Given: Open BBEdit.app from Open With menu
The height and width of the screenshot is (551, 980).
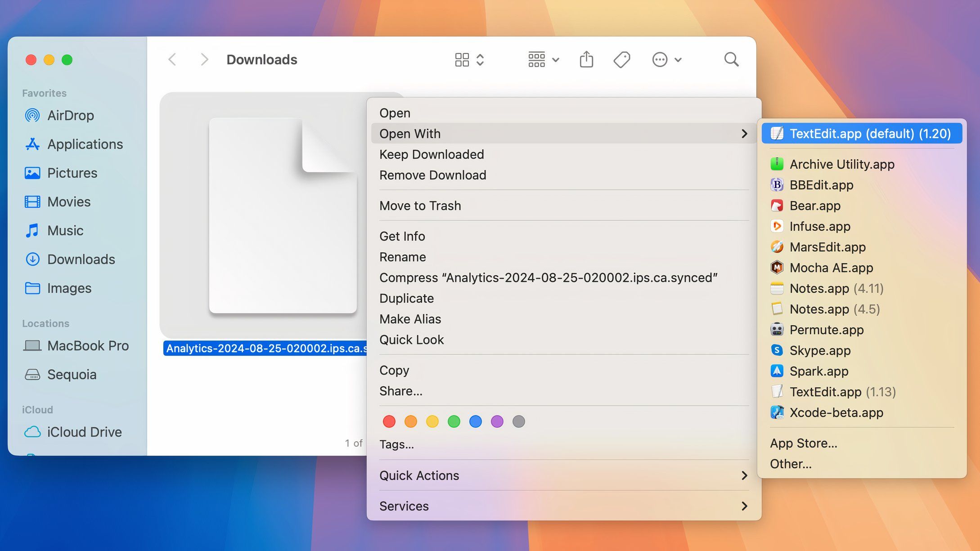Looking at the screenshot, I should click(x=821, y=184).
